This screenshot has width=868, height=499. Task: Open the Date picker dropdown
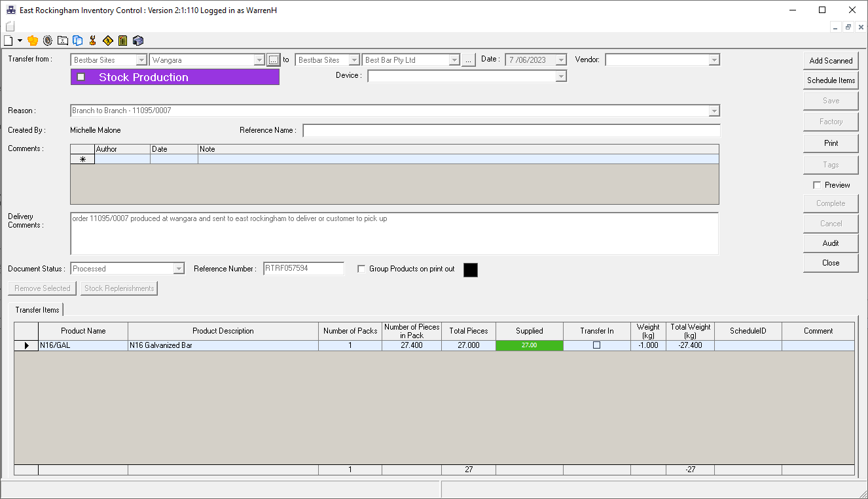click(560, 60)
